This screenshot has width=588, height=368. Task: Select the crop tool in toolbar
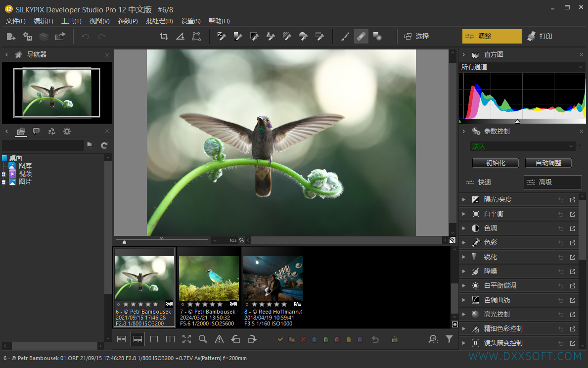[164, 37]
